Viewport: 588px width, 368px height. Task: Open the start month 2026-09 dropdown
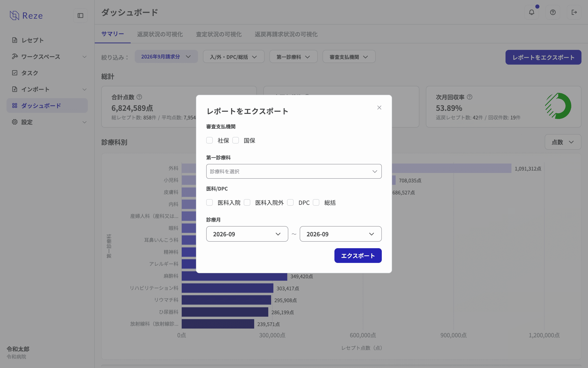tap(247, 234)
